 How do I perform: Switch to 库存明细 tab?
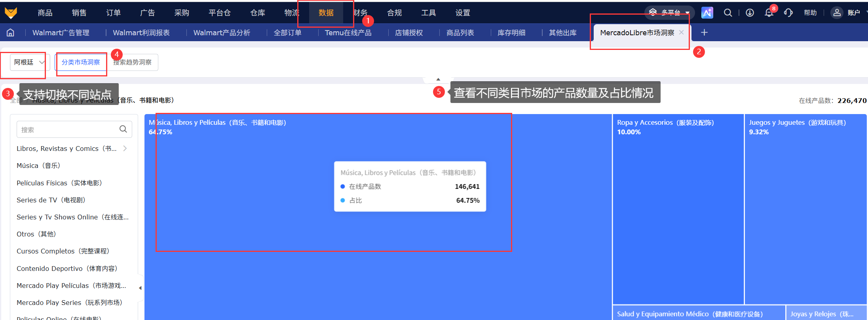511,32
